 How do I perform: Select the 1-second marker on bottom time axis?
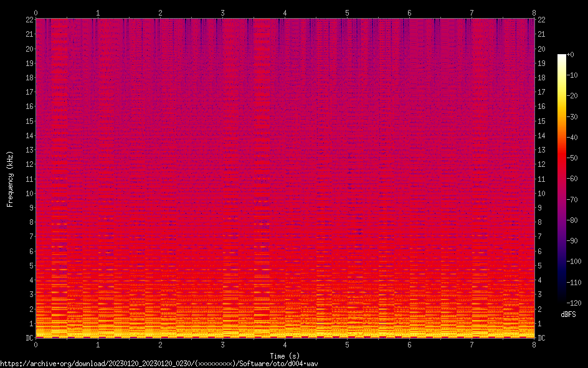coord(98,344)
